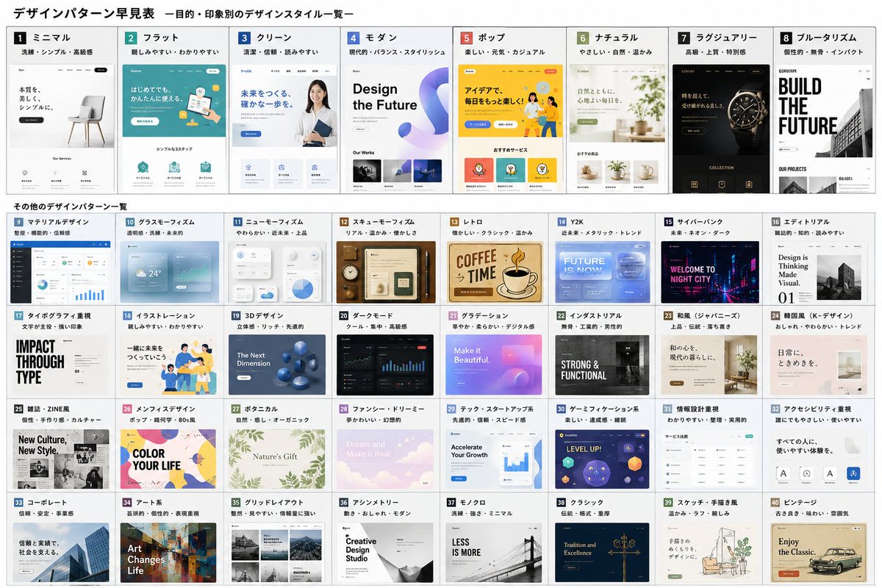Open the 'Accelerate Your Growth' startup thumbnail
Image resolution: width=882 pixels, height=588 pixels.
point(494,459)
